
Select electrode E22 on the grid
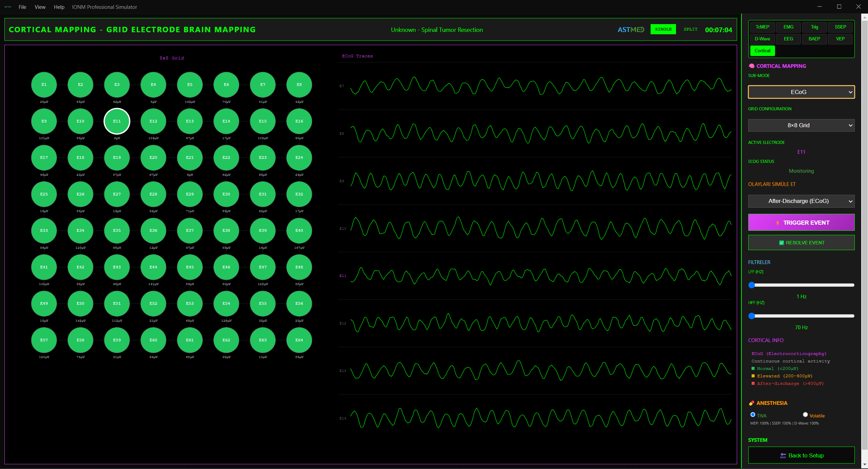[226, 157]
